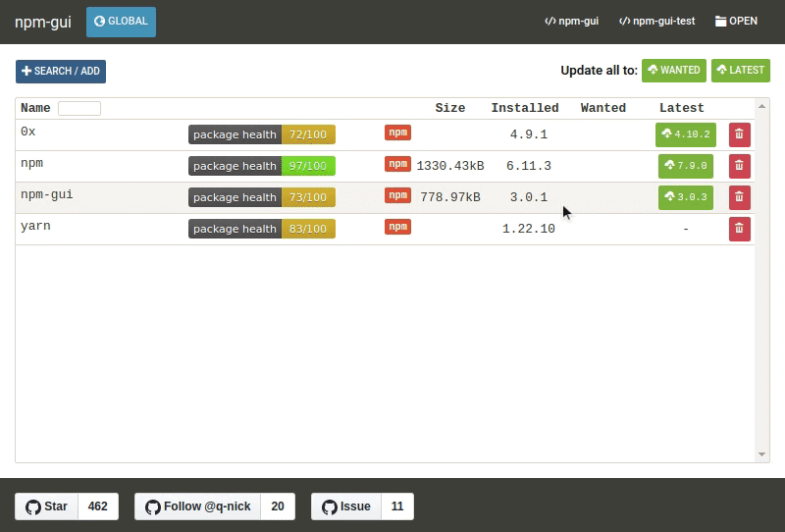Remove the npm package via trash icon
This screenshot has height=532, width=785.
pyautogui.click(x=740, y=166)
